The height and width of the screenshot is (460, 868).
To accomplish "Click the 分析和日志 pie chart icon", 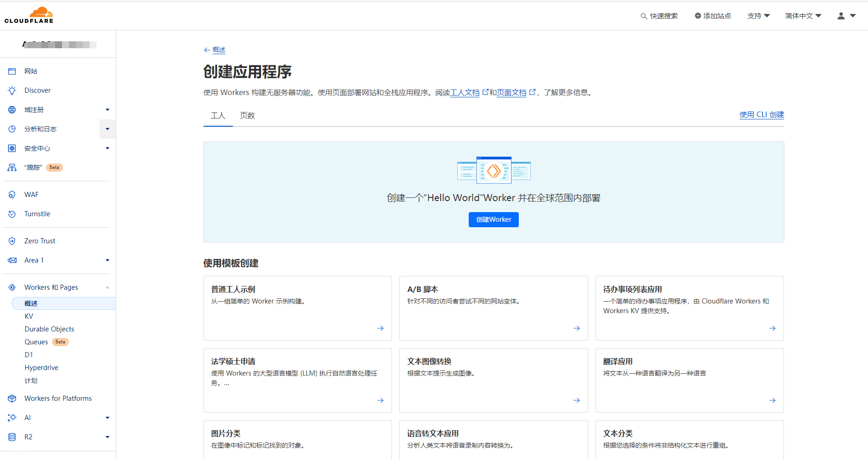I will coord(12,129).
